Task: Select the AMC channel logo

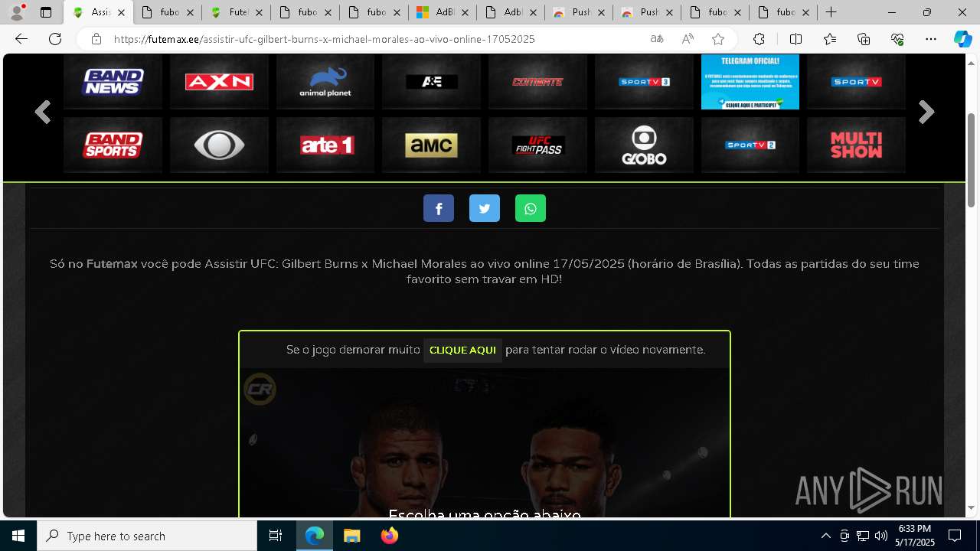Action: [432, 145]
